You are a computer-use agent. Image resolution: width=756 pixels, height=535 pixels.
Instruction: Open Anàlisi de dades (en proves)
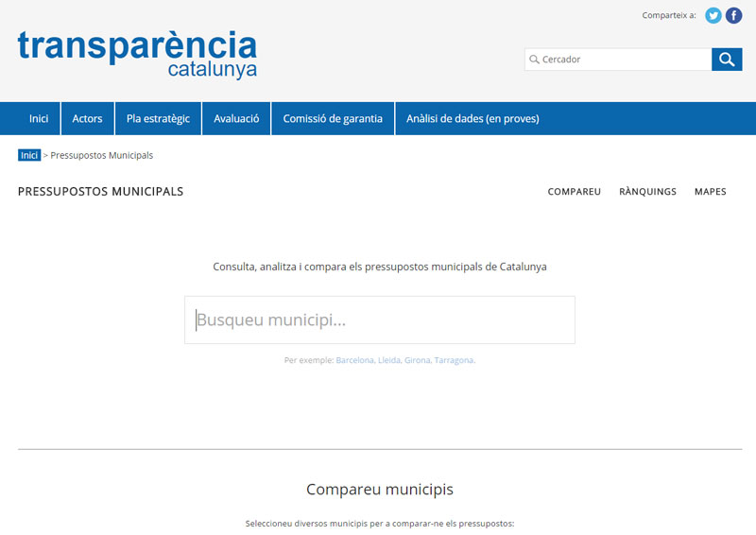[x=472, y=119]
